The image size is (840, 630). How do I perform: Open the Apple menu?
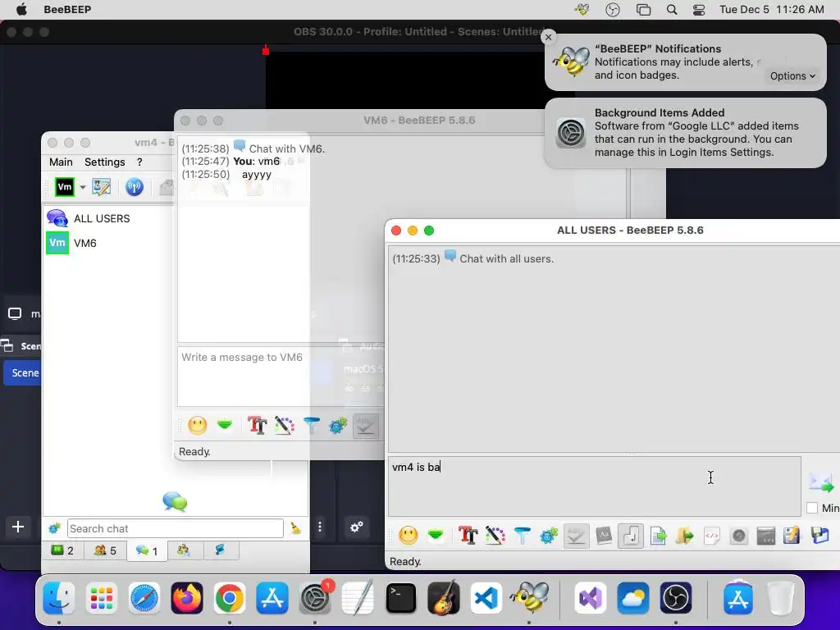pos(21,10)
